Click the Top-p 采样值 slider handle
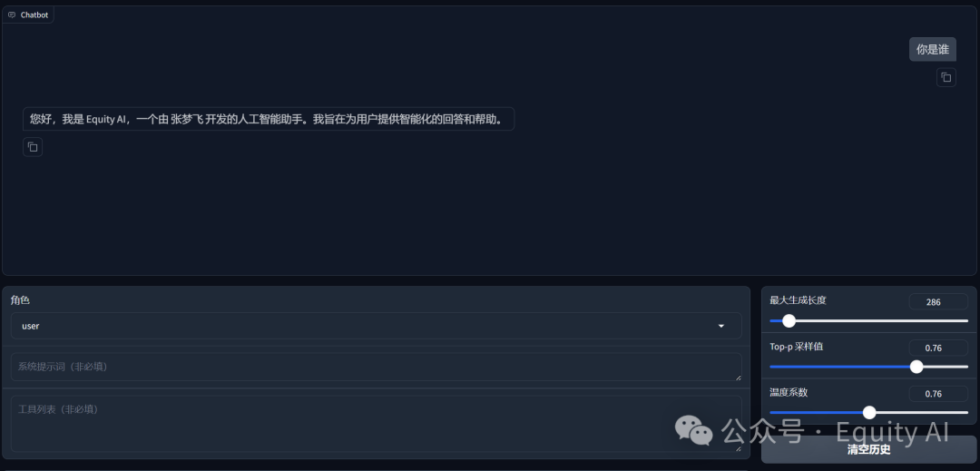Screen dimensions: 980x471 916,367
